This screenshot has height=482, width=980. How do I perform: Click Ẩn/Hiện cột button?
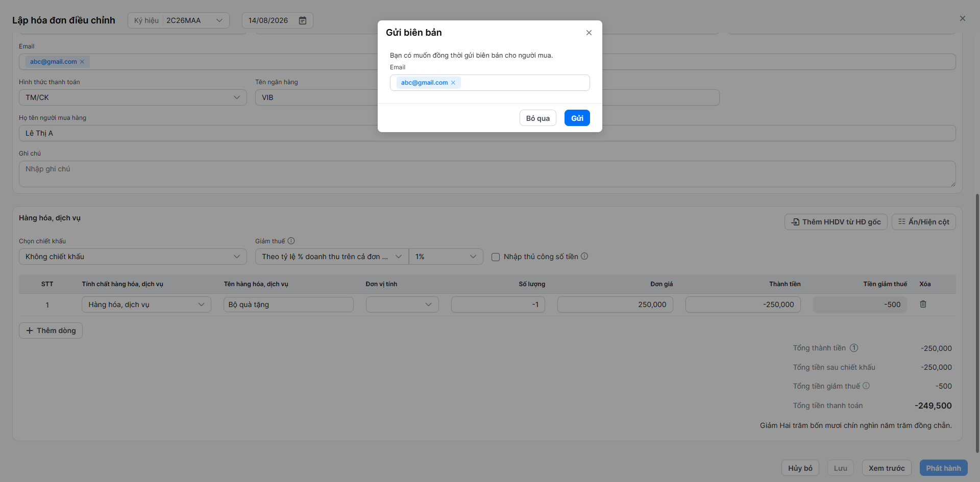[924, 222]
